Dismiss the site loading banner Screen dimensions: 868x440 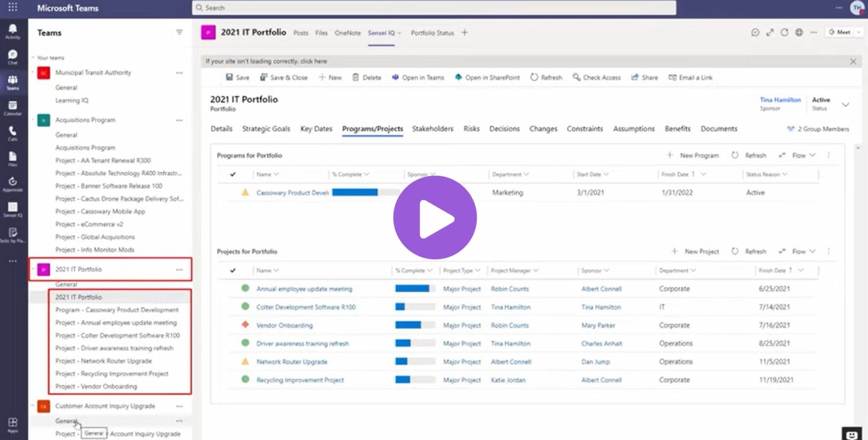pyautogui.click(x=853, y=61)
